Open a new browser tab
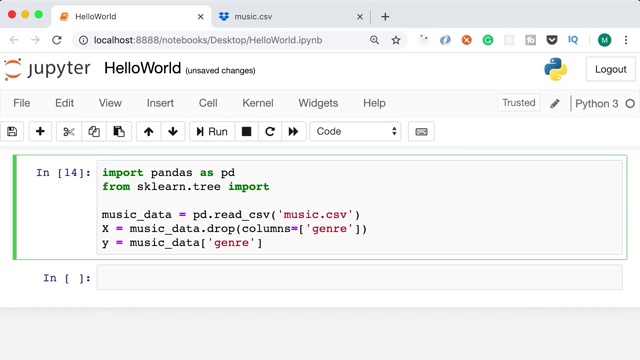 click(x=385, y=17)
